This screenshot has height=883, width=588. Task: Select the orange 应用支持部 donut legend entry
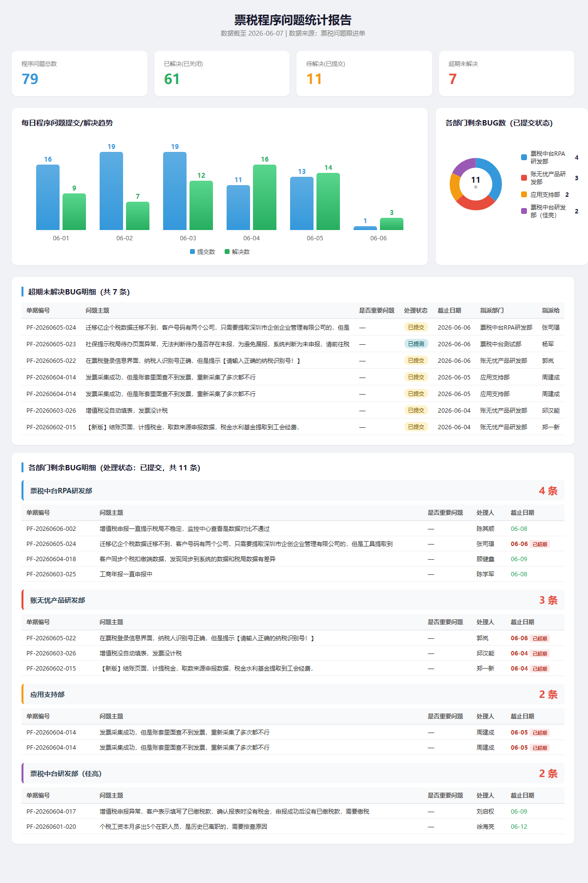tap(545, 194)
